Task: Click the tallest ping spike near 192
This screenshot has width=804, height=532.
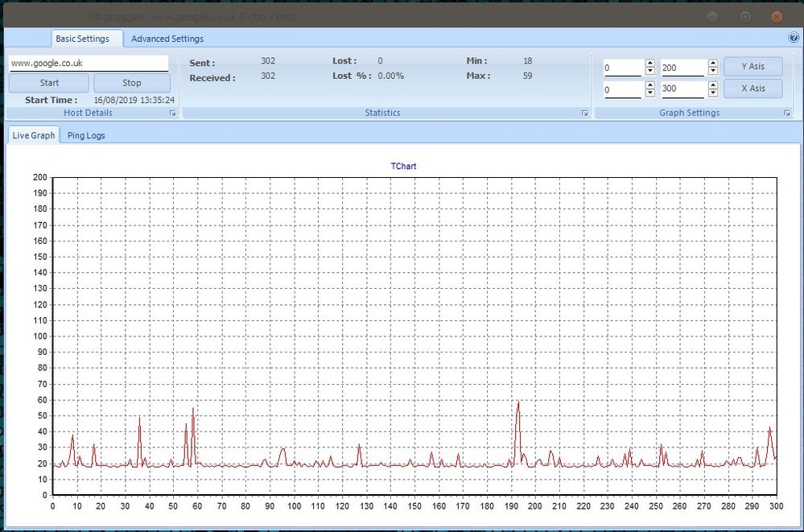Action: pyautogui.click(x=518, y=404)
